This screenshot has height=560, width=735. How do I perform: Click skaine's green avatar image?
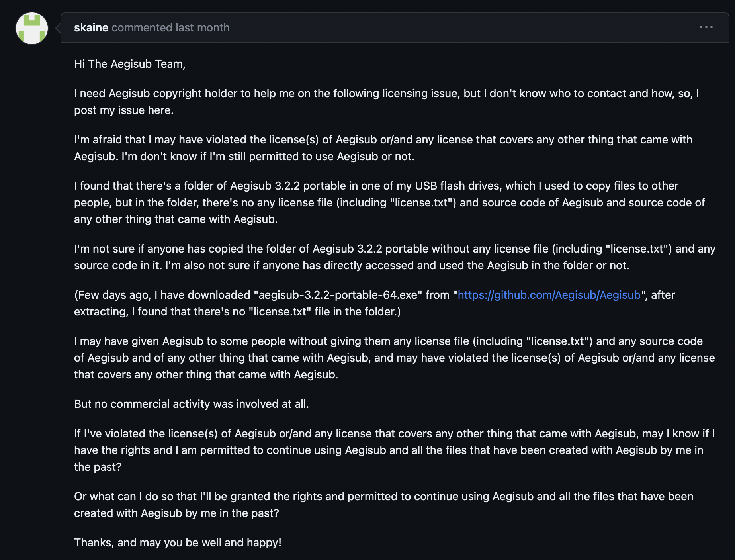pos(32,28)
